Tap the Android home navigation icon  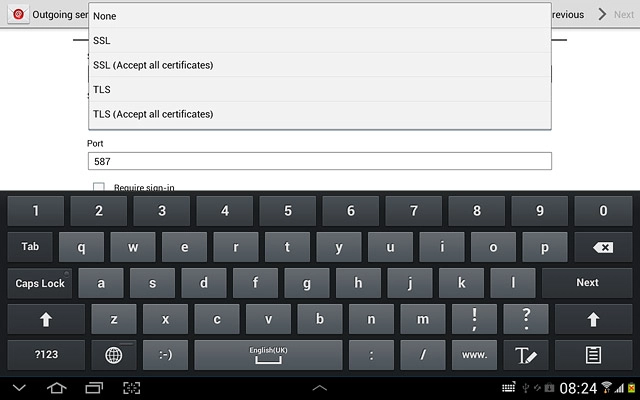pyautogui.click(x=56, y=388)
